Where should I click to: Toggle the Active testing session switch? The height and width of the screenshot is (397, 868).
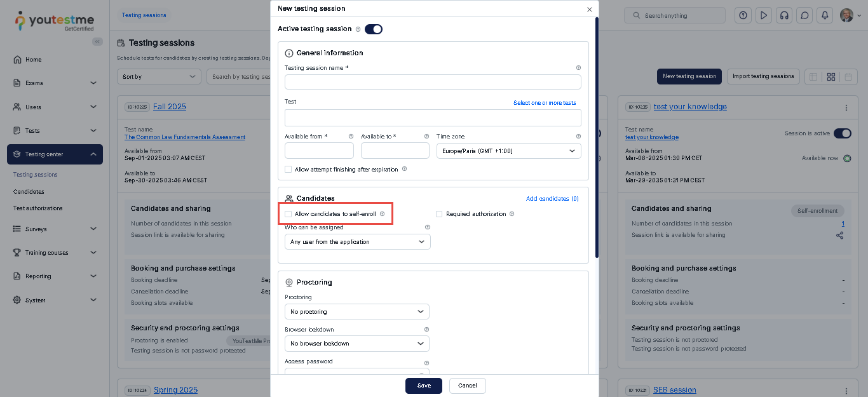374,29
